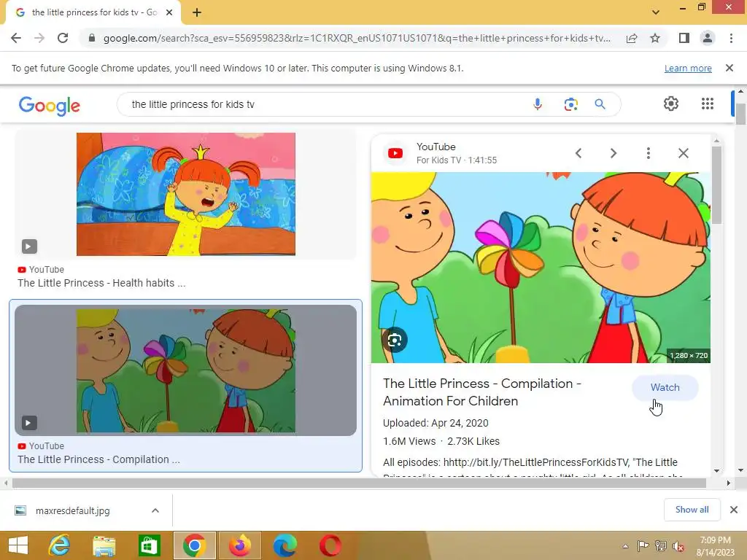Click the Watch button
747x560 pixels.
tap(665, 388)
